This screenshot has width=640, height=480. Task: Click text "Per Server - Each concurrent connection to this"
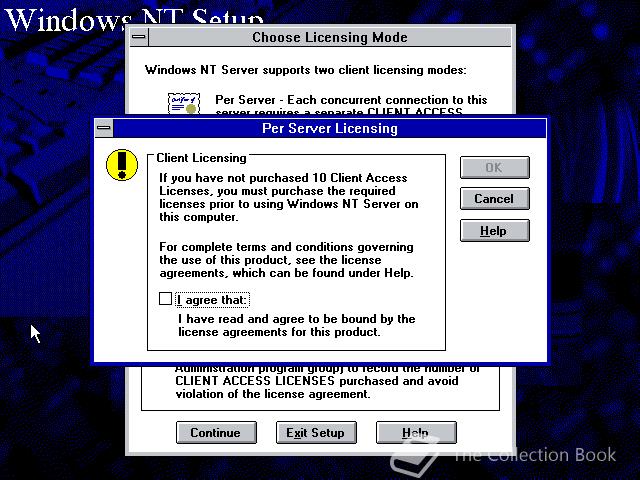click(351, 100)
